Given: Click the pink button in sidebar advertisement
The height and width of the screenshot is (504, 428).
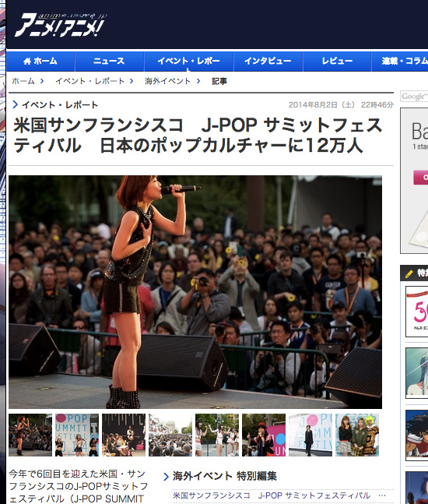Looking at the screenshot, I should [421, 178].
